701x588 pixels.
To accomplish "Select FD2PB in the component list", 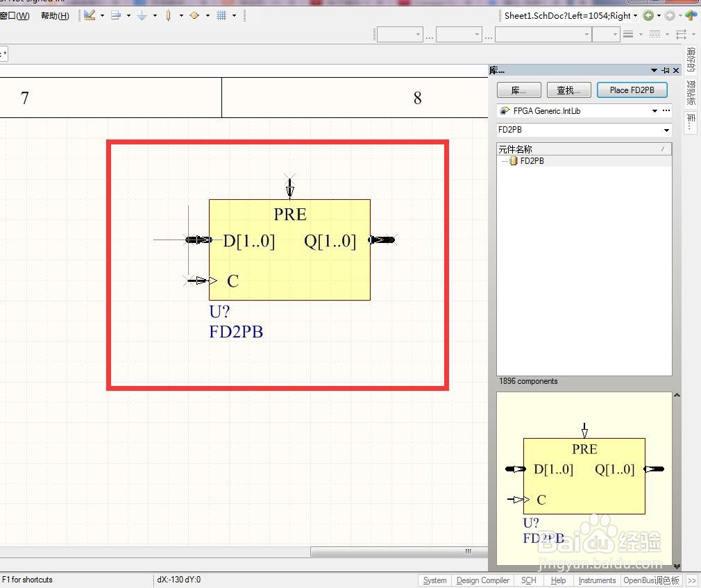I will [532, 161].
